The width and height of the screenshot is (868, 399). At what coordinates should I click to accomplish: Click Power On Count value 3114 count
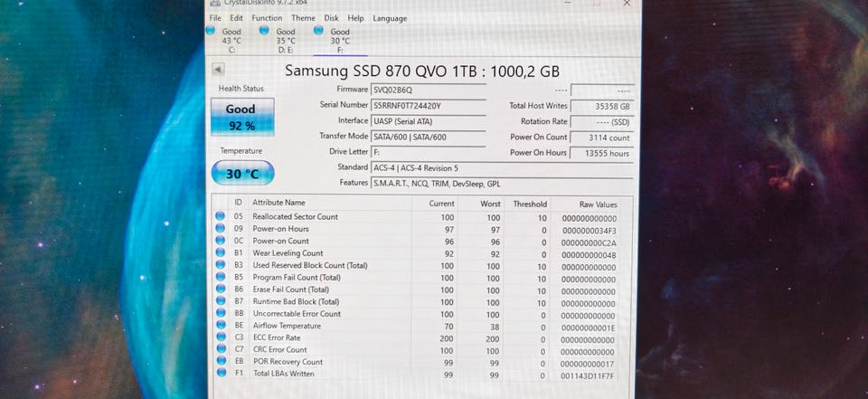602,138
